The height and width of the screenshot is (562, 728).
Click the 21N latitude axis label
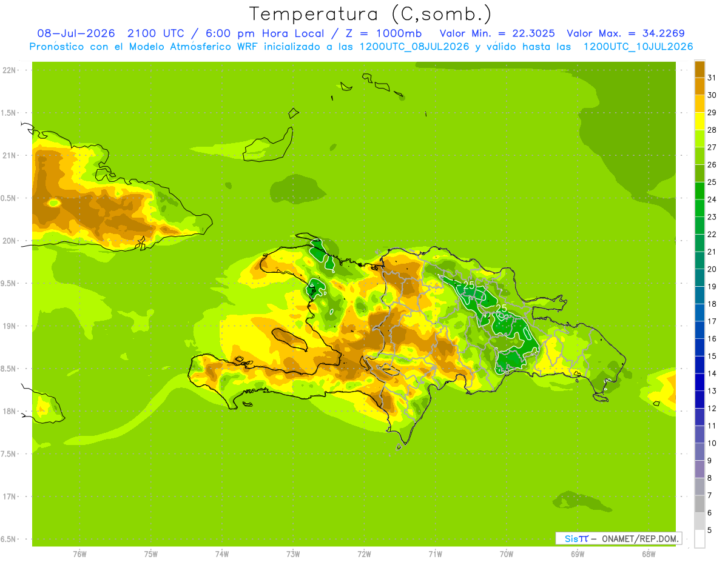[x=10, y=156]
